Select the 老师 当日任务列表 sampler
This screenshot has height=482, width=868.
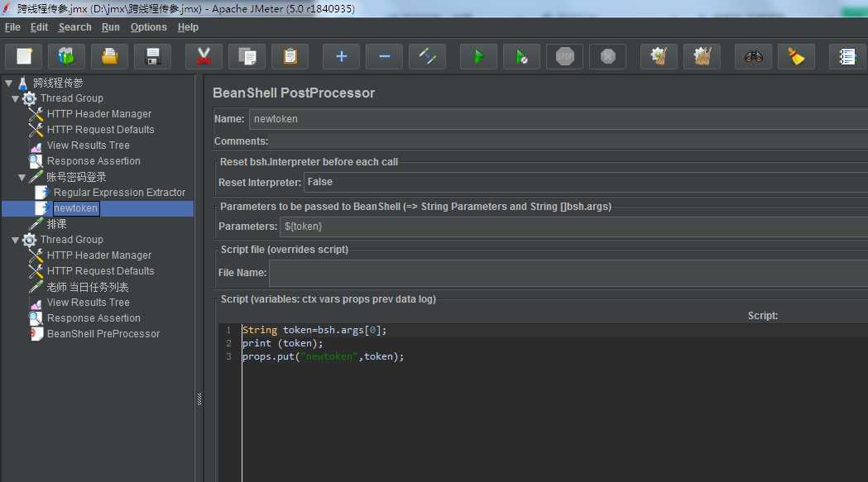click(88, 287)
